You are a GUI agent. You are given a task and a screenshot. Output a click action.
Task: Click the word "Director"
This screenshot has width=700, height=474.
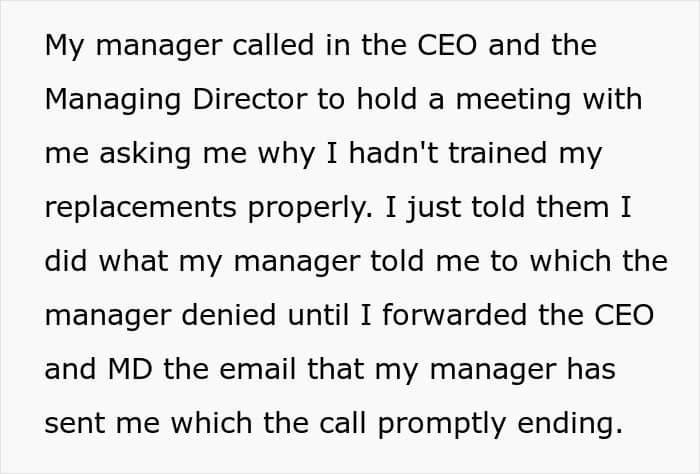coord(250,99)
